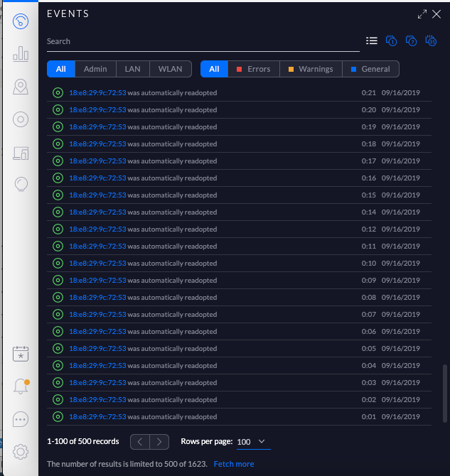Open device link in the 0:18 event
The image size is (450, 476).
point(97,144)
